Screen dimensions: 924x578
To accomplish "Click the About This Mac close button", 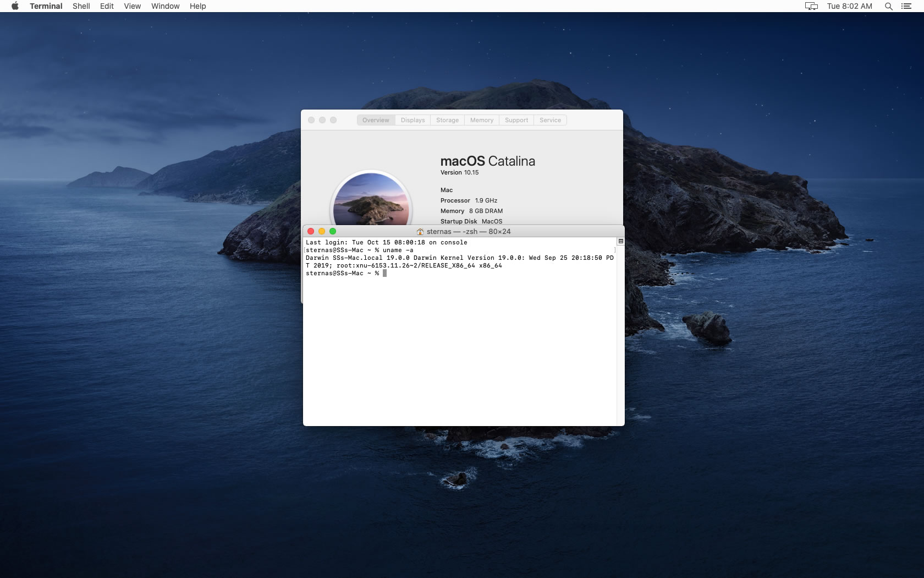I will tap(311, 120).
